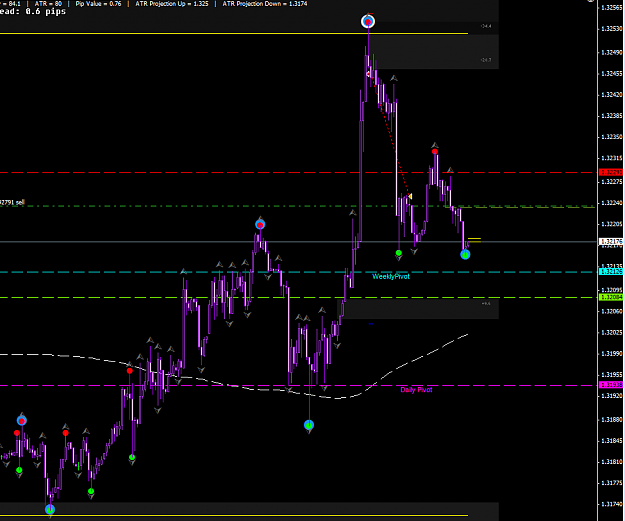The image size is (625, 521).
Task: Click the 1.32565 label on the price axis
Action: coord(612,7)
